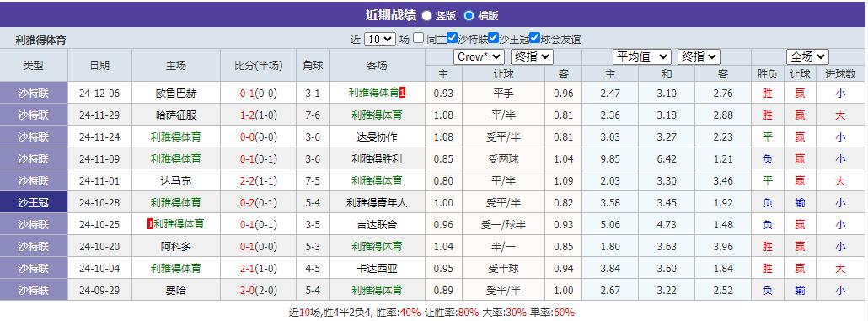Open 利雅得青年人 team link
The height and width of the screenshot is (321, 868).
[377, 203]
